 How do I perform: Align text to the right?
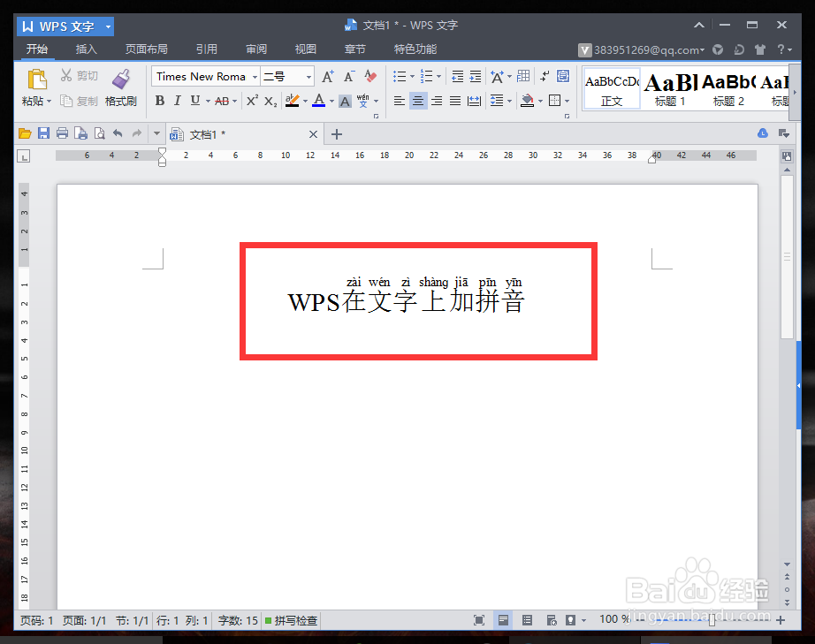click(437, 101)
